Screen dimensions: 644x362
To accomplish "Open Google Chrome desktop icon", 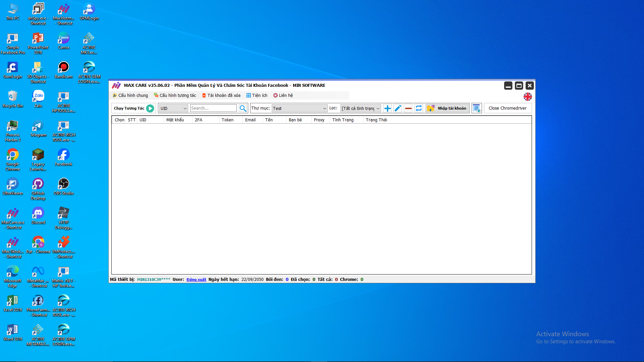I will [x=13, y=160].
